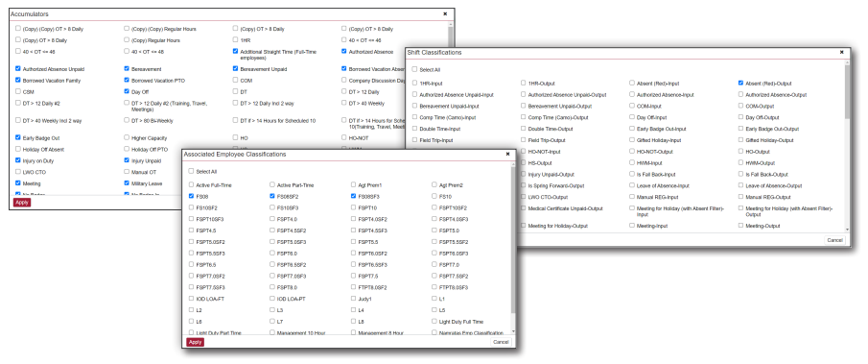Screen dimensions: 868x364
Task: Uncheck the Day Off accumulator
Action: (127, 92)
